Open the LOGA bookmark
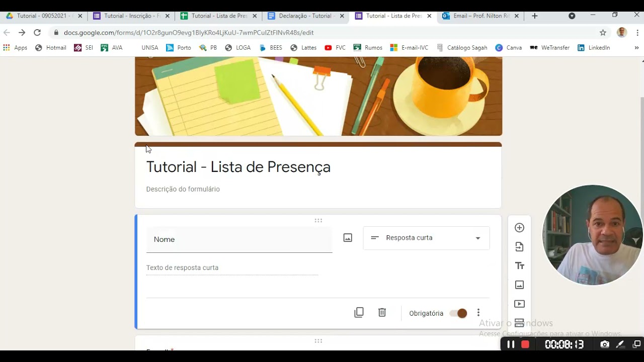Screen dimensions: 644x362 [238, 48]
